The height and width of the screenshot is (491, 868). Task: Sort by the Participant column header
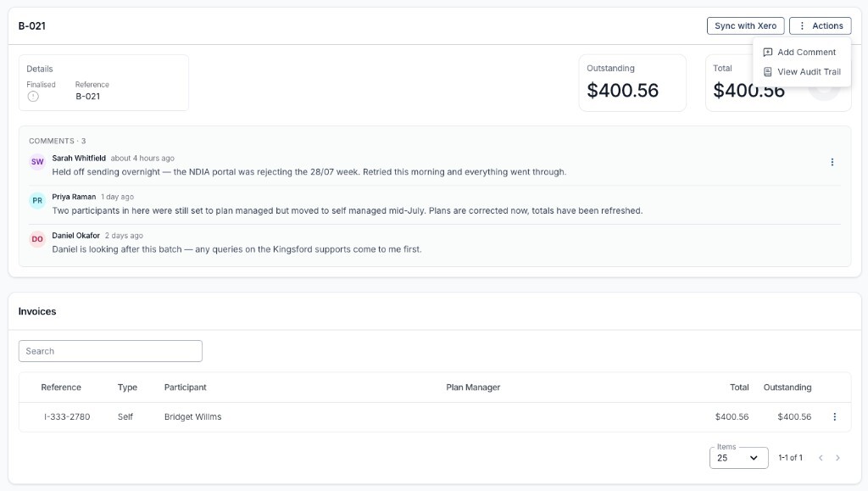coord(186,388)
